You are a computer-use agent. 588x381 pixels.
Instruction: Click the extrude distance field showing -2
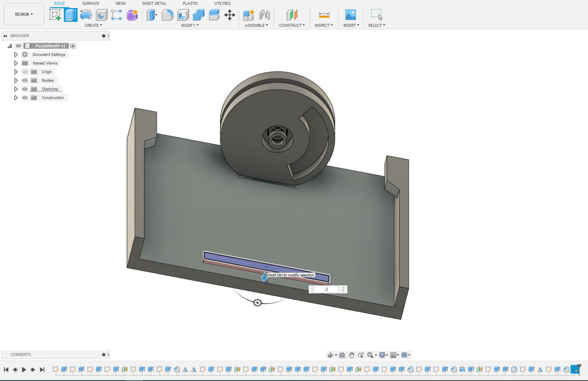tap(326, 289)
